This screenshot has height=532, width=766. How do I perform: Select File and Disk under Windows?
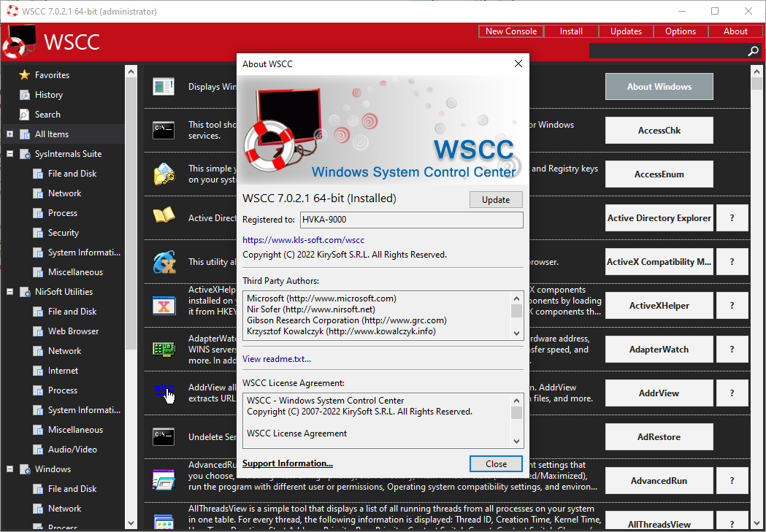[x=72, y=489]
